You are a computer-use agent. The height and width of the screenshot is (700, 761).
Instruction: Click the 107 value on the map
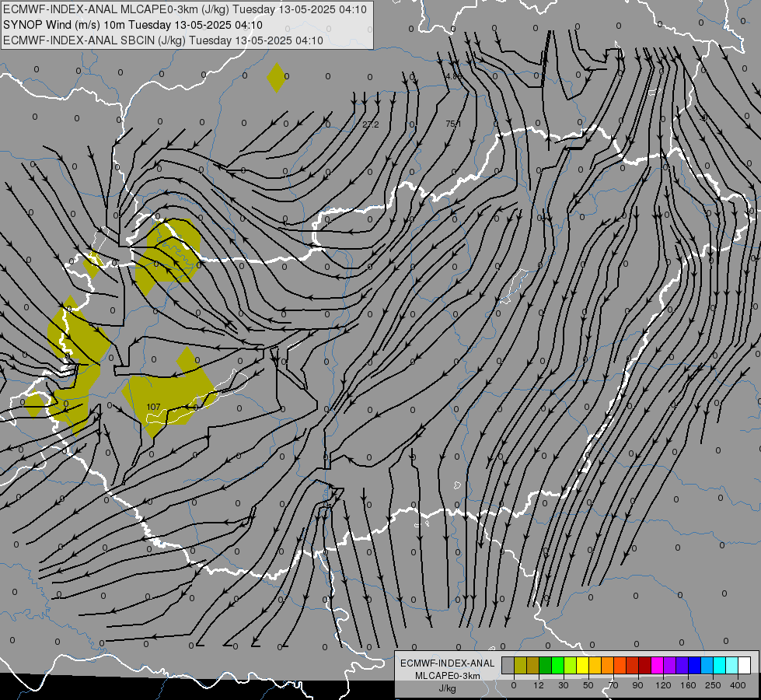[153, 407]
